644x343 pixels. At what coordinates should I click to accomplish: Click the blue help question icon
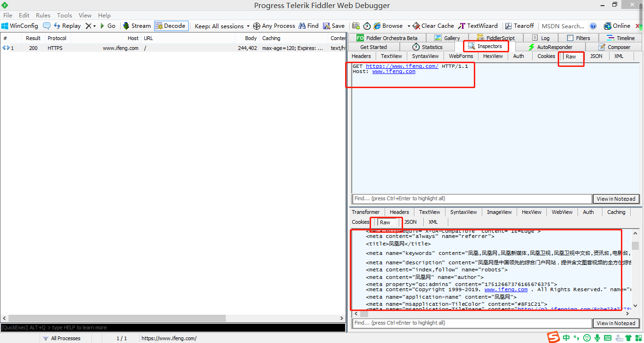tap(594, 26)
